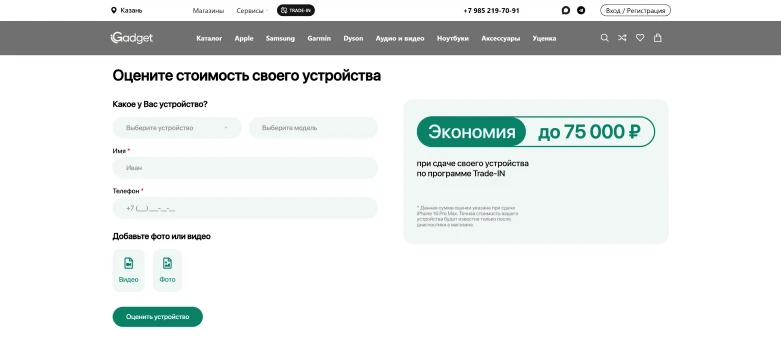Open the compare shuffle icon
Screen dimensions: 781x360
tap(622, 38)
